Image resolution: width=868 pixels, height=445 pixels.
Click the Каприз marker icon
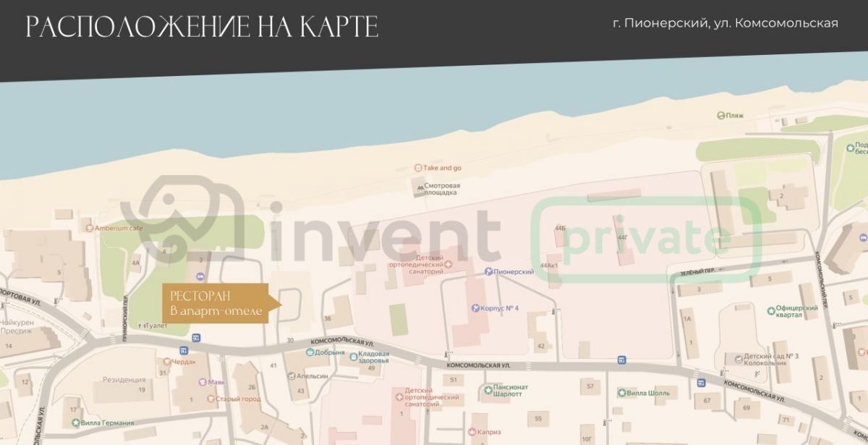[x=472, y=432]
